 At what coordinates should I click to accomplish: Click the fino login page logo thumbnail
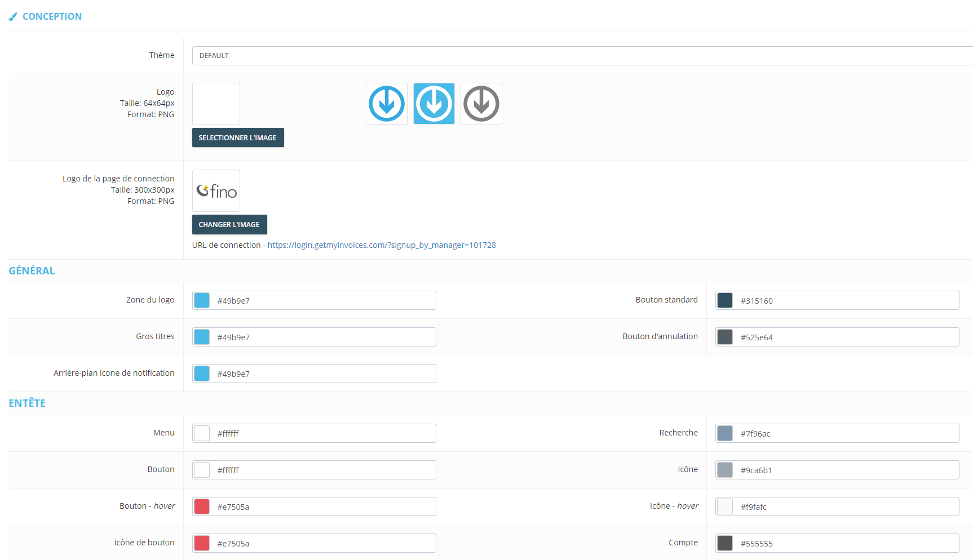point(216,191)
